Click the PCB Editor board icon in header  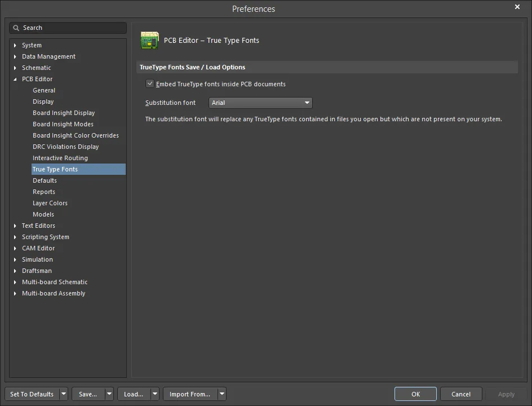(x=150, y=41)
